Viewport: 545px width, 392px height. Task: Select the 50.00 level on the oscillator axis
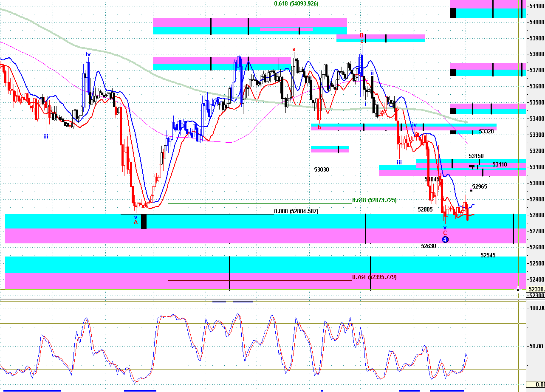[x=535, y=346]
